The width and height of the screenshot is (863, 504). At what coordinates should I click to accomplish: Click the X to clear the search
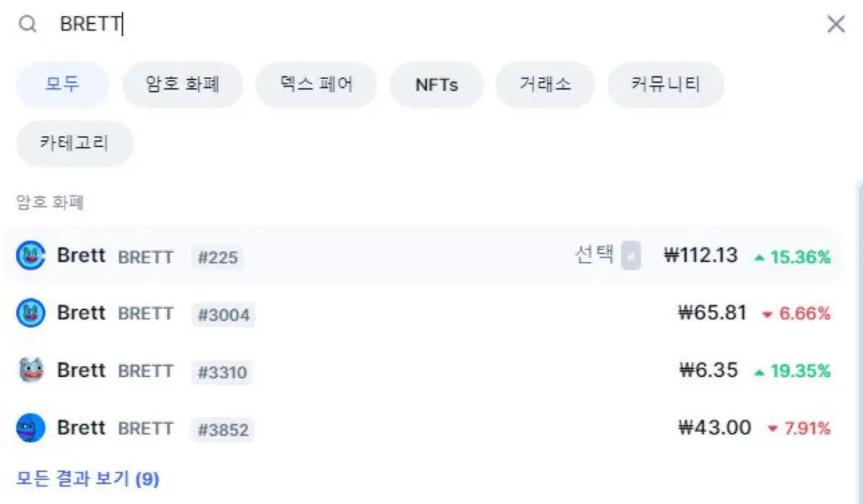pyautogui.click(x=836, y=24)
